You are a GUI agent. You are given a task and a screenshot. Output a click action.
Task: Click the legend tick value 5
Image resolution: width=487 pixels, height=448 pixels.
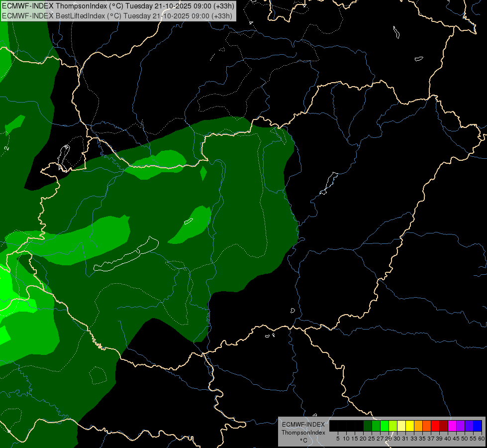point(338,439)
